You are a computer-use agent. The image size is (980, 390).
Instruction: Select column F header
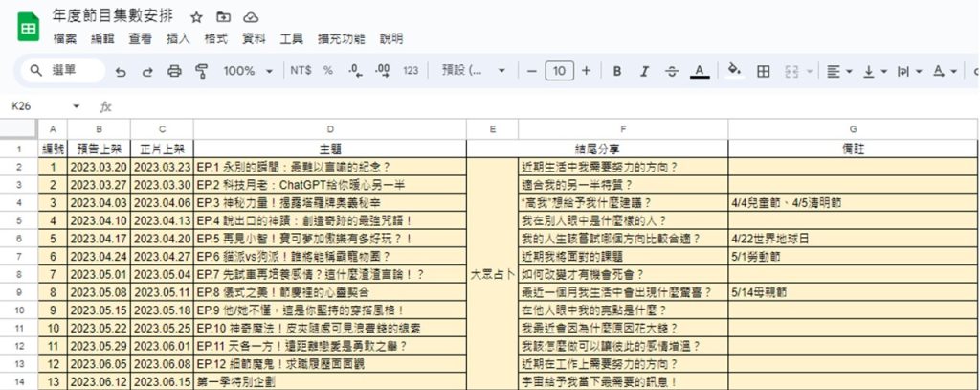point(623,129)
